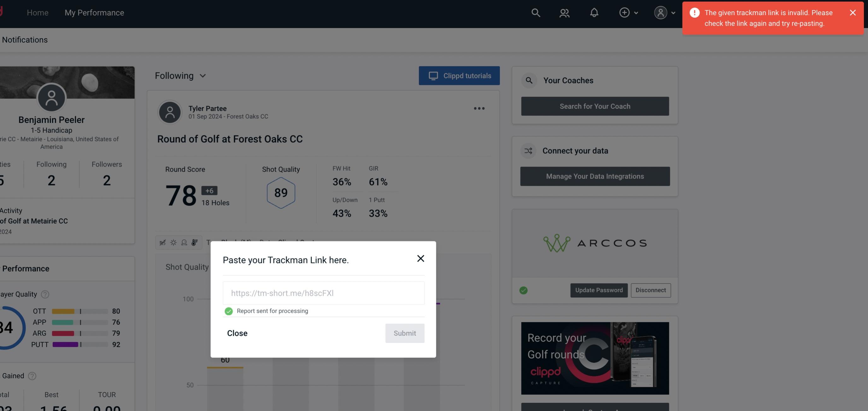Click Search for Your Coach button
868x411 pixels.
pyautogui.click(x=595, y=106)
